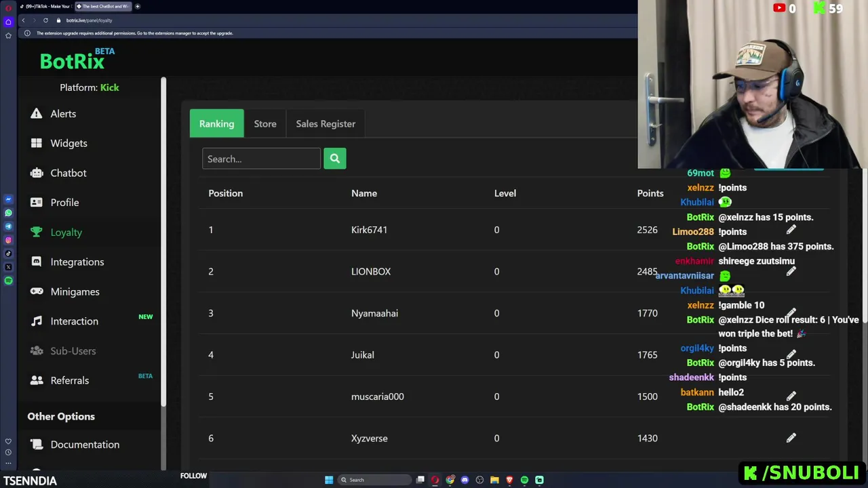868x488 pixels.
Task: Click the browser address bar URL
Action: pos(89,20)
